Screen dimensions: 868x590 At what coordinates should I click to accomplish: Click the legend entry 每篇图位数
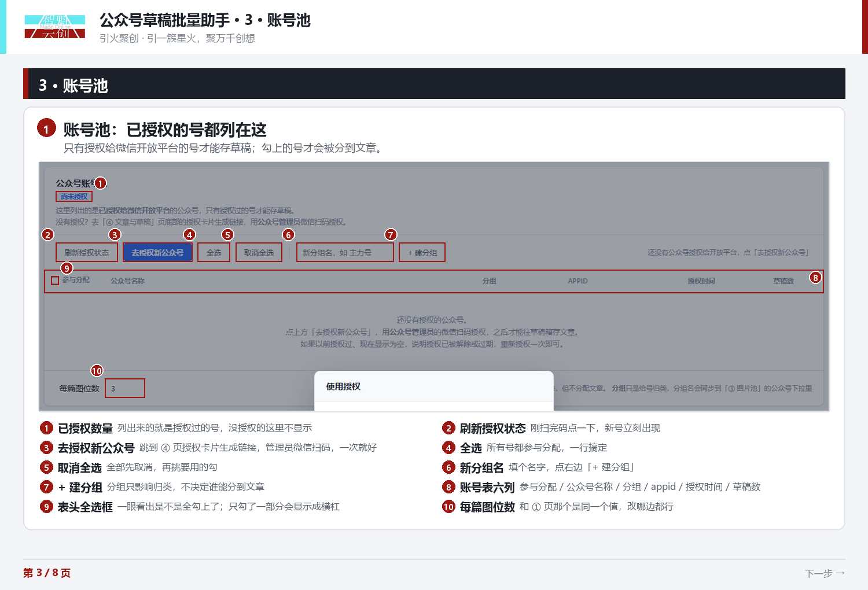pyautogui.click(x=487, y=507)
